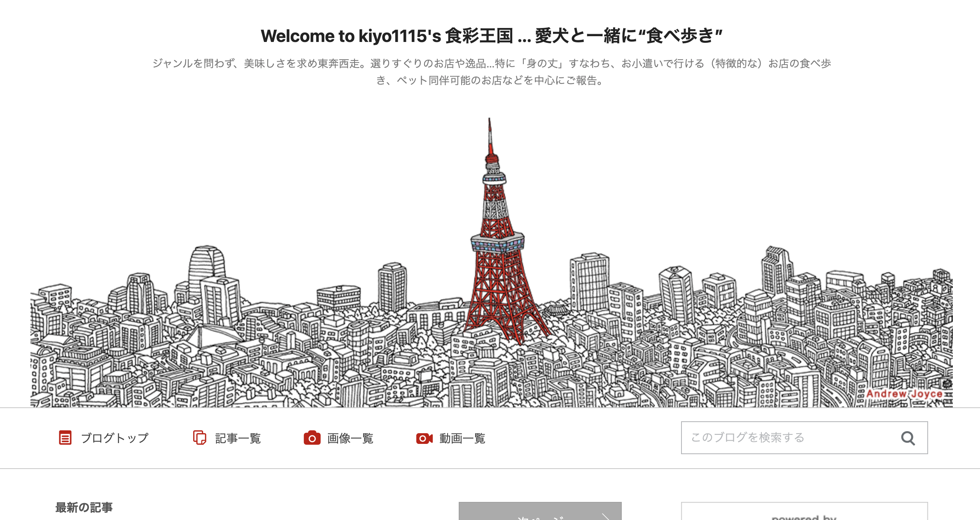This screenshot has width=980, height=520.
Task: Click the red ブログトップ document icon
Action: [65, 438]
